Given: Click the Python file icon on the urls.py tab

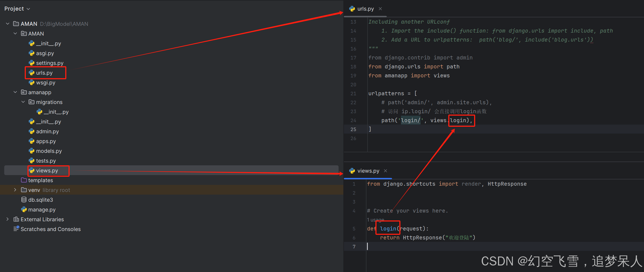Looking at the screenshot, I should point(352,9).
